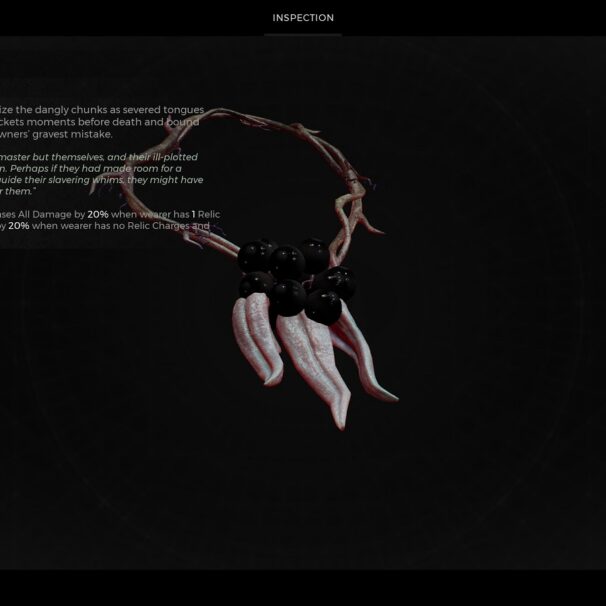606x606 pixels.
Task: Click italic line 'n. Perhaps if they had made room for a'
Action: pyautogui.click(x=91, y=169)
